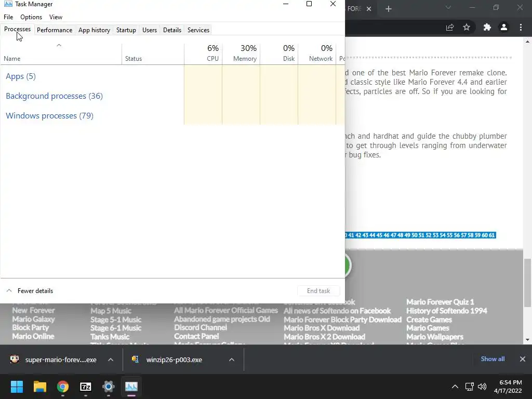
Task: Sort by the CPU column header
Action: click(203, 54)
